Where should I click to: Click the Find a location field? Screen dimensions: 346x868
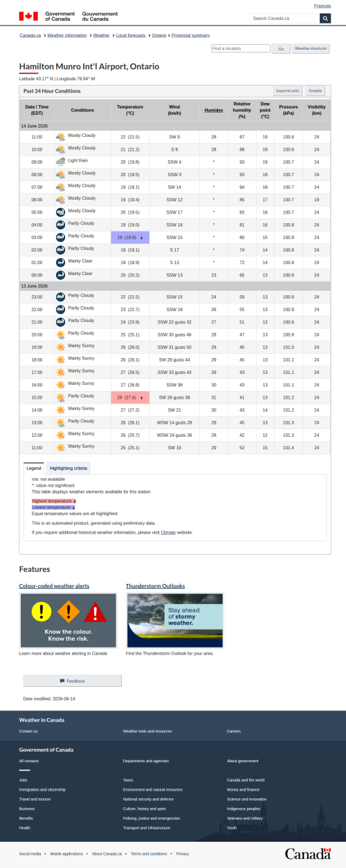pyautogui.click(x=241, y=48)
